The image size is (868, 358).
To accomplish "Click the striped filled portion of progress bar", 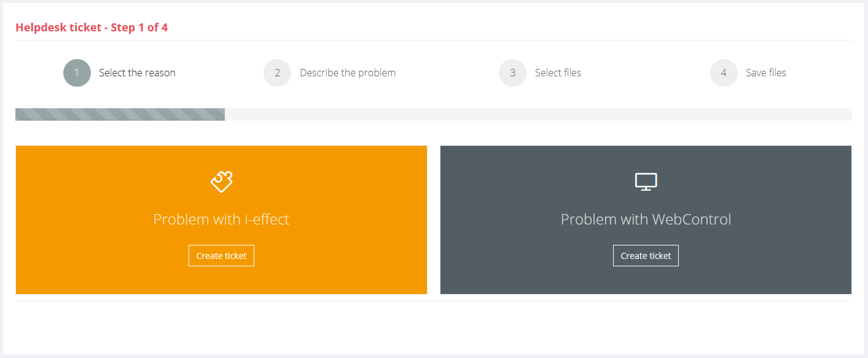I will coord(120,114).
